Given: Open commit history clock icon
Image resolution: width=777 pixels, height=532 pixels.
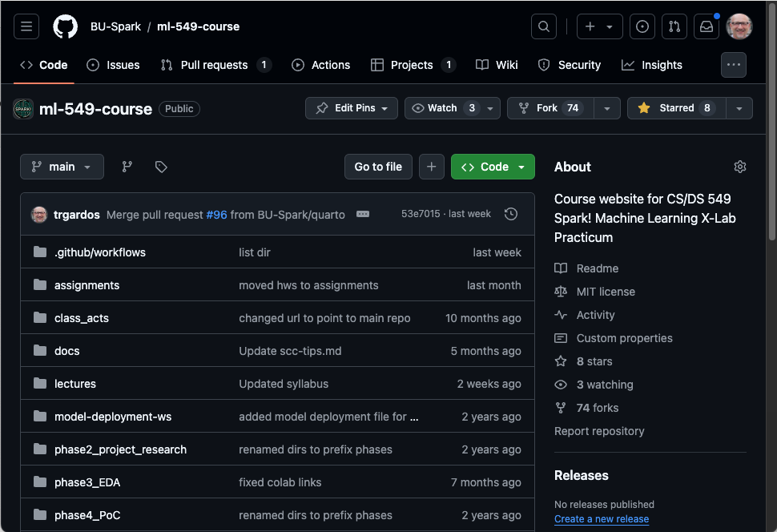Looking at the screenshot, I should [x=511, y=214].
